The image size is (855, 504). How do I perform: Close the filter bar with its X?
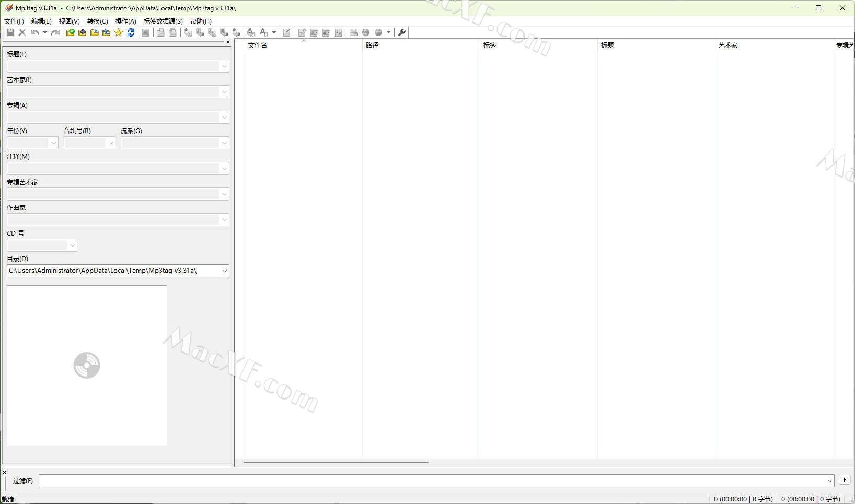(x=4, y=472)
